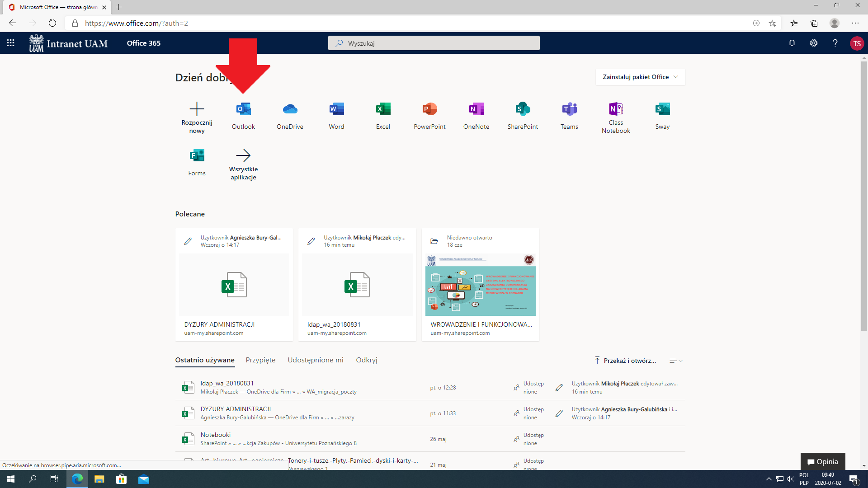
Task: Open the list view options dropdown
Action: click(x=676, y=361)
